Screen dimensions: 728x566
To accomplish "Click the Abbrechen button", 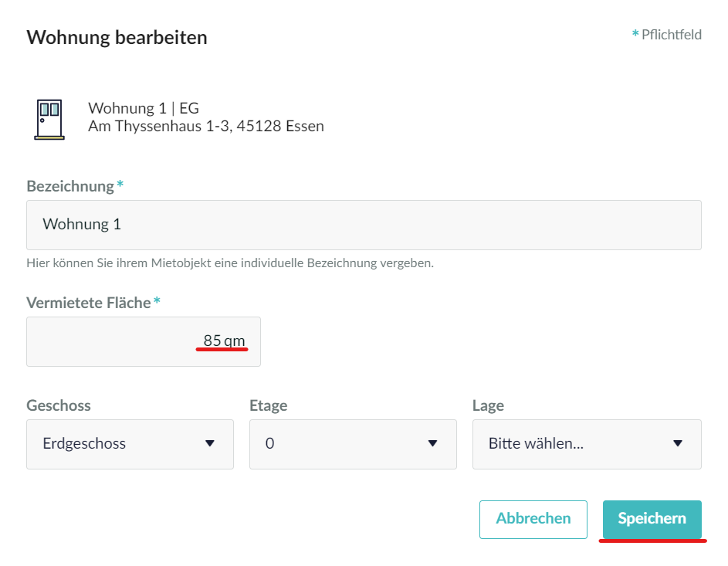I will point(533,519).
